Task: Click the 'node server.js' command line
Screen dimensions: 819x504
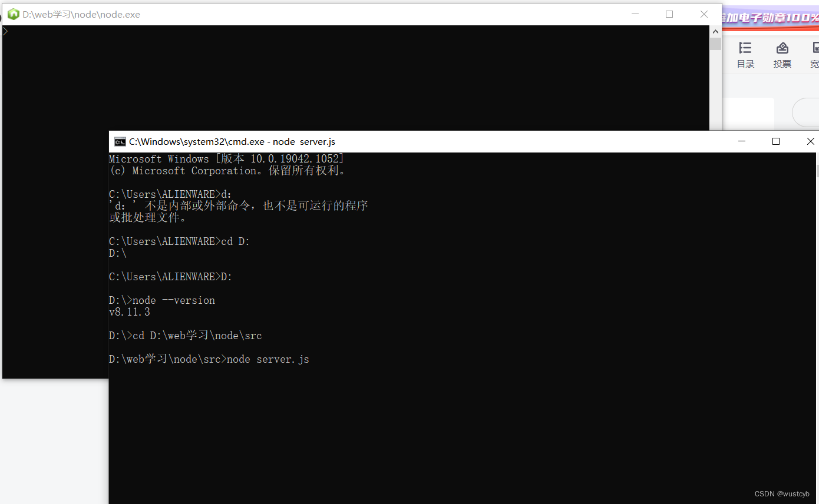Action: coord(209,359)
